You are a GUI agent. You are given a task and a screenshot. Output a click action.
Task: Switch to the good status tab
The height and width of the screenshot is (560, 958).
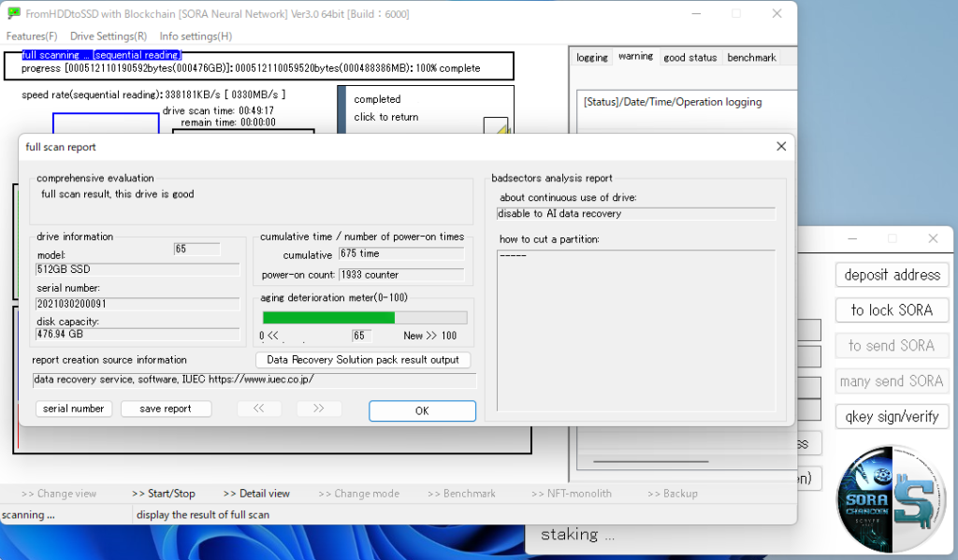689,57
